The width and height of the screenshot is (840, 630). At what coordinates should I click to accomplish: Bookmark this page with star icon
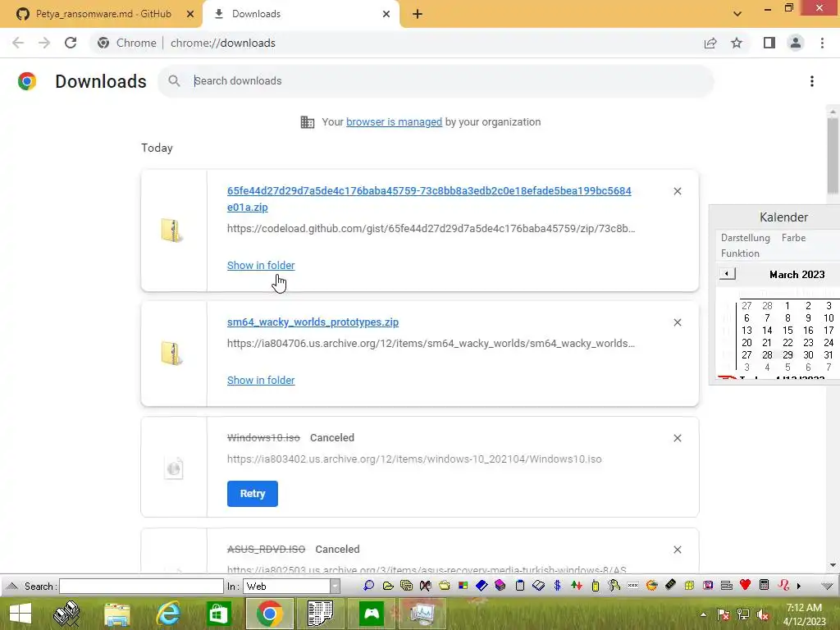737,43
